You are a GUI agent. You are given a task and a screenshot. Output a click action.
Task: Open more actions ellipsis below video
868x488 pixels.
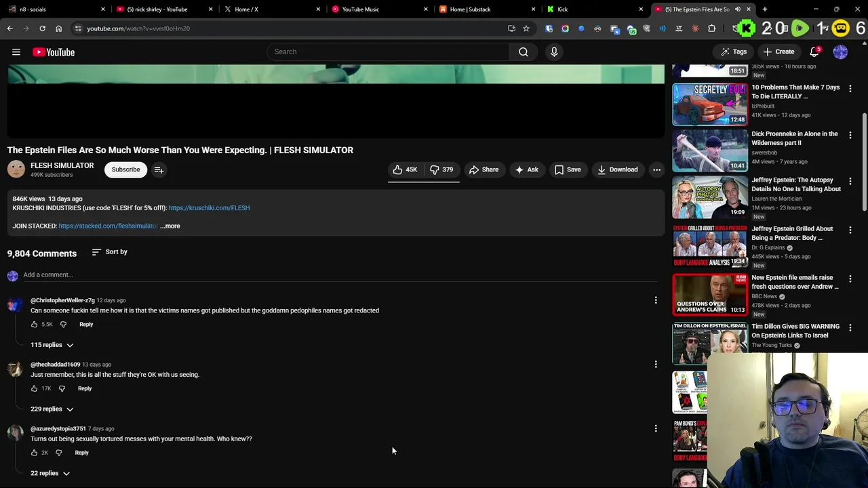click(x=656, y=169)
